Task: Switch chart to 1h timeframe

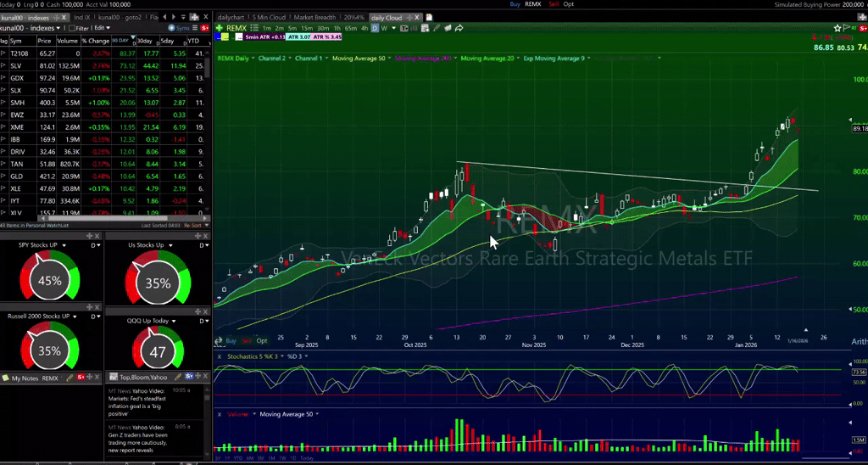Action: tap(337, 28)
